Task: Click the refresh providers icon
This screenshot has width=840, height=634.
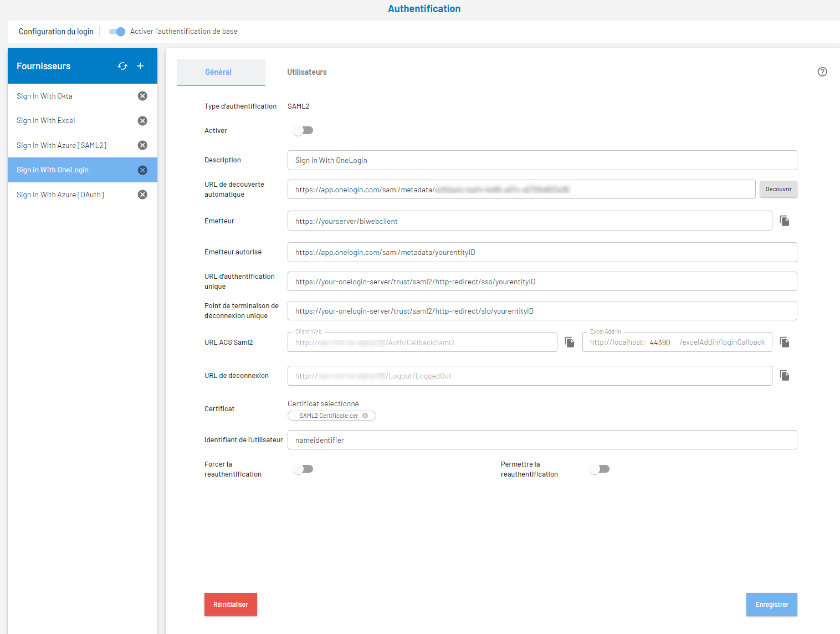Action: (122, 66)
